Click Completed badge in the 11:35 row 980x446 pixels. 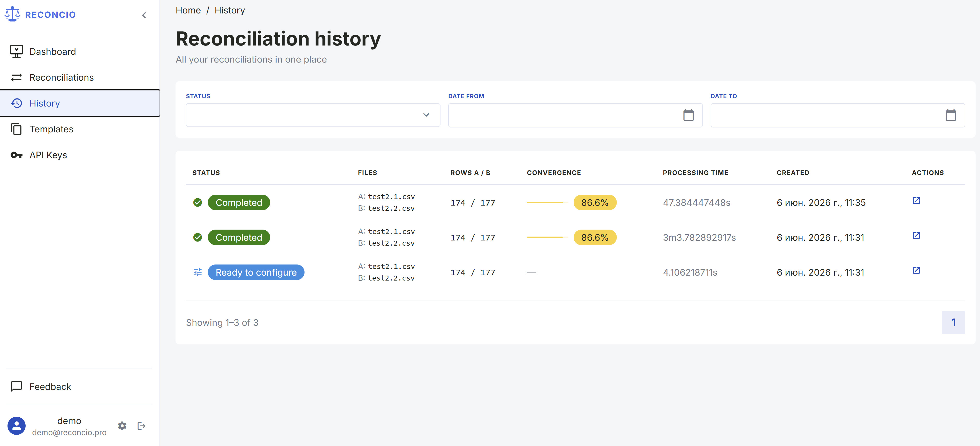239,202
